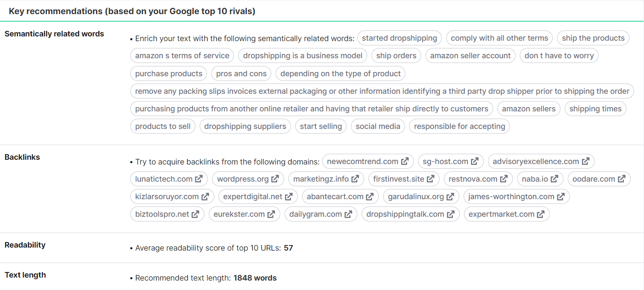The width and height of the screenshot is (644, 290).
Task: Select the 'start selling' keyword chip
Action: 321,126
